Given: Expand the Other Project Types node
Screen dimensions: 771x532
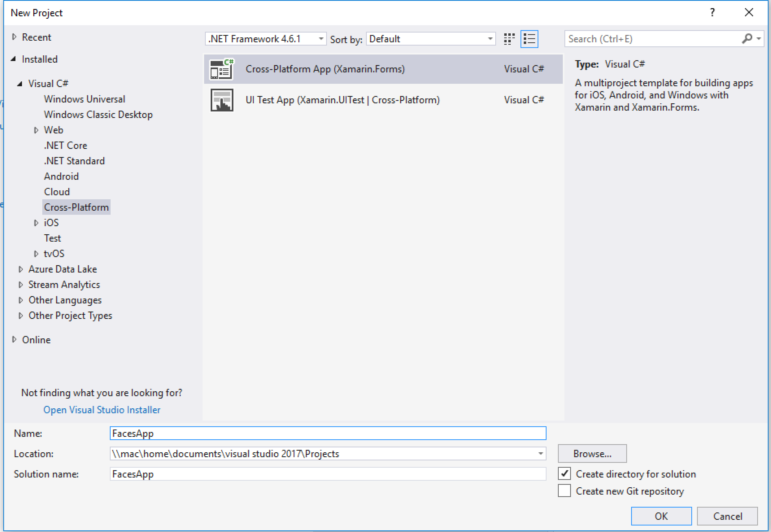Looking at the screenshot, I should pos(21,316).
